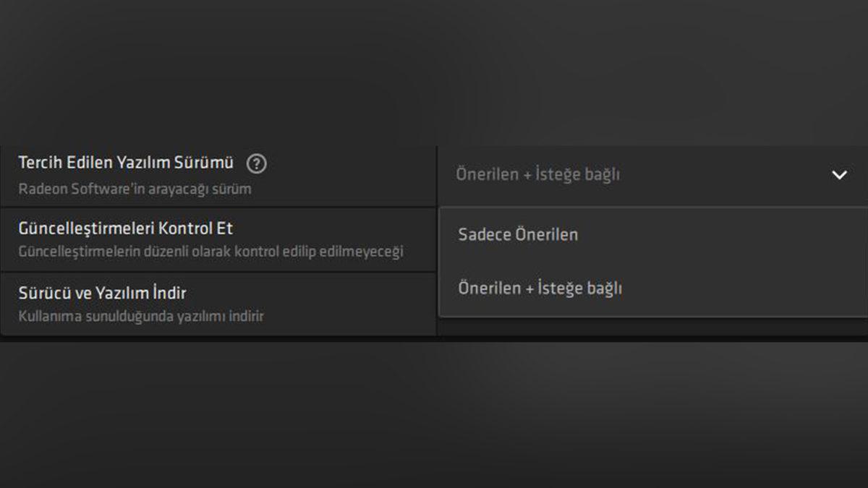Collapse the version dropdown with the chevron
Viewport: 868px width, 488px height.
[839, 174]
